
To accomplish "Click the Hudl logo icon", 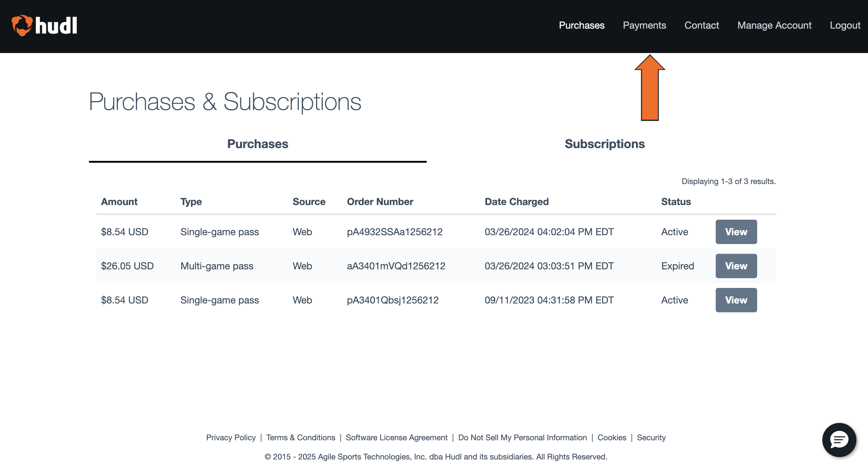I will 22,25.
